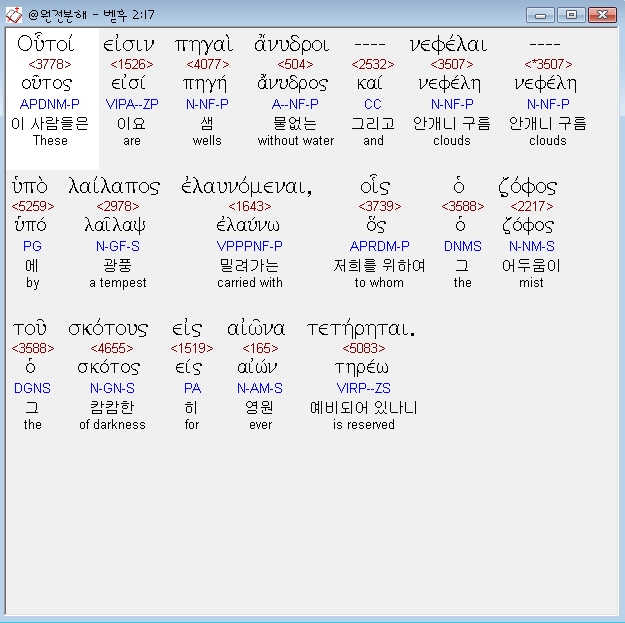625x623 pixels.
Task: Click the parsing code A--NF-P
Action: click(295, 104)
